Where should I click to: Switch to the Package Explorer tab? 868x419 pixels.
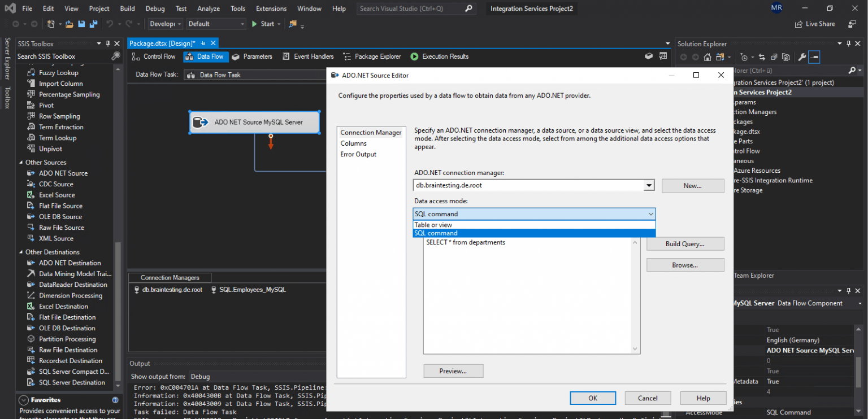click(x=372, y=56)
